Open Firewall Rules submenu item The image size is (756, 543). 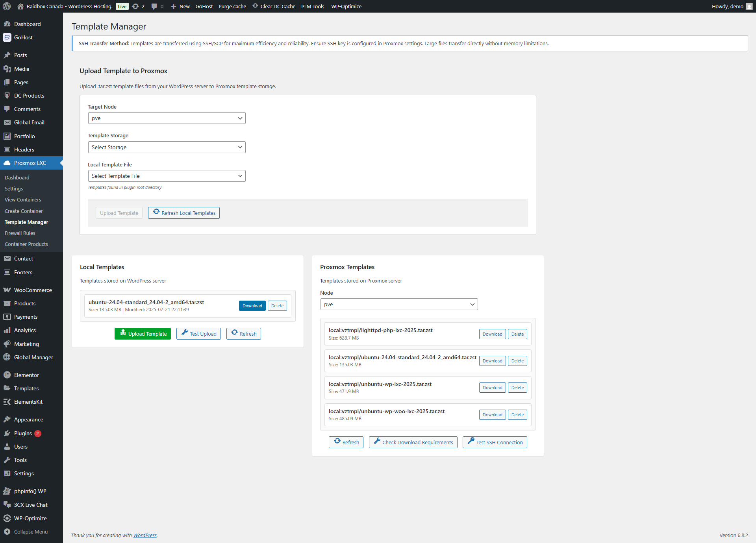coord(20,233)
